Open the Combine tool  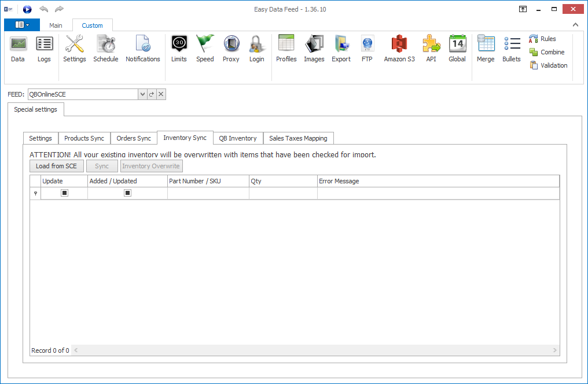[547, 52]
